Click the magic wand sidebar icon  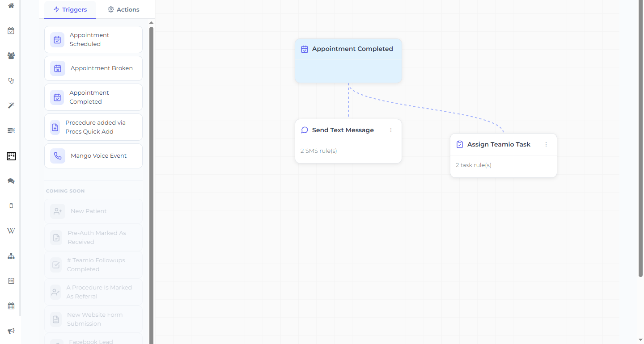pyautogui.click(x=11, y=105)
